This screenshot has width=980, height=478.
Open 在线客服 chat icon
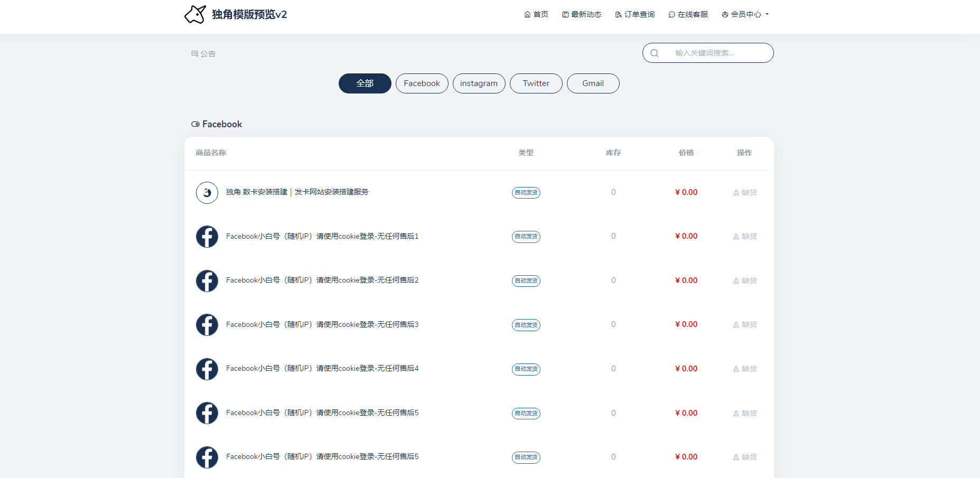pyautogui.click(x=671, y=14)
